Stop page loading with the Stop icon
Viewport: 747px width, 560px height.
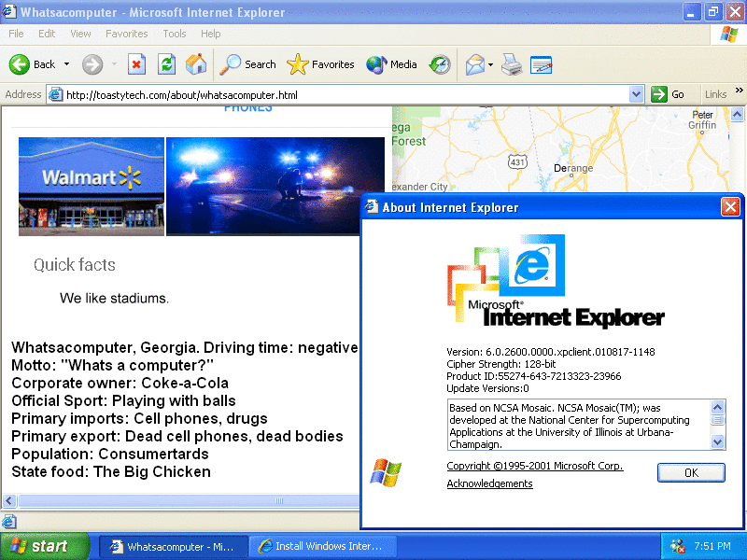point(136,64)
